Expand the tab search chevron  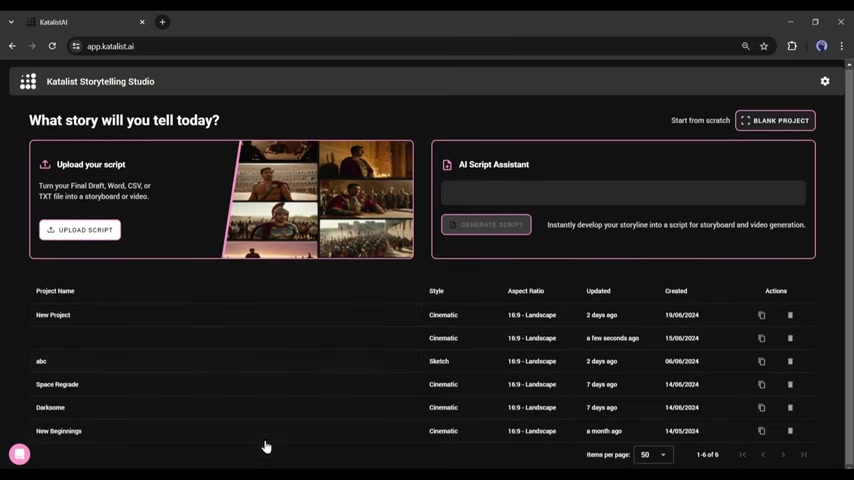point(11,22)
